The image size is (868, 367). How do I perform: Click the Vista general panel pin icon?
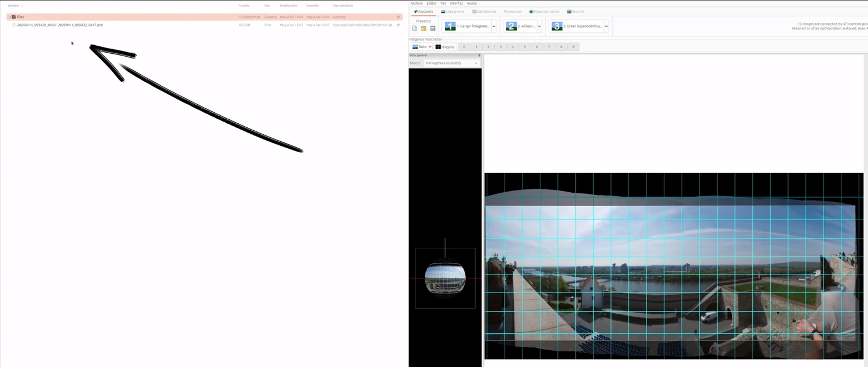coord(479,56)
